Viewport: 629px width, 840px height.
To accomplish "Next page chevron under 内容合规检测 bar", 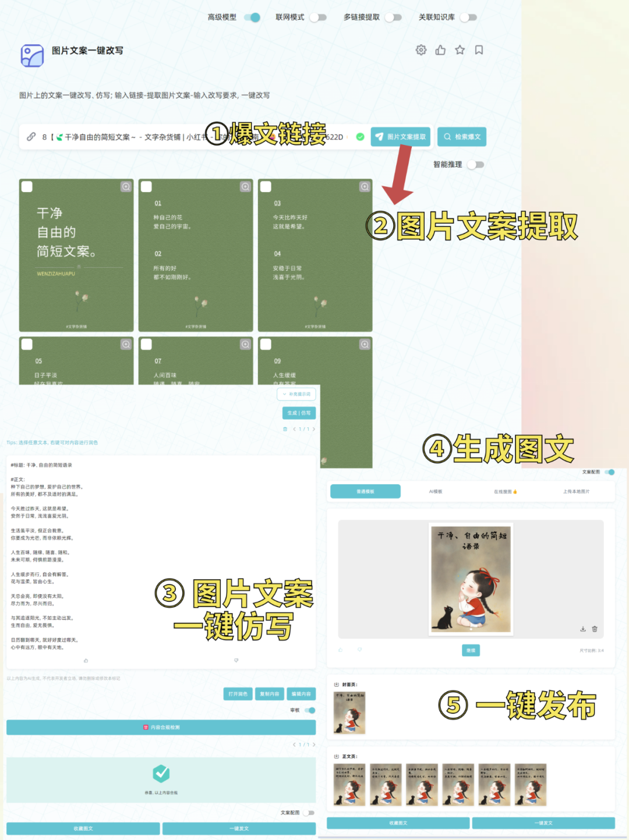I will pyautogui.click(x=313, y=745).
